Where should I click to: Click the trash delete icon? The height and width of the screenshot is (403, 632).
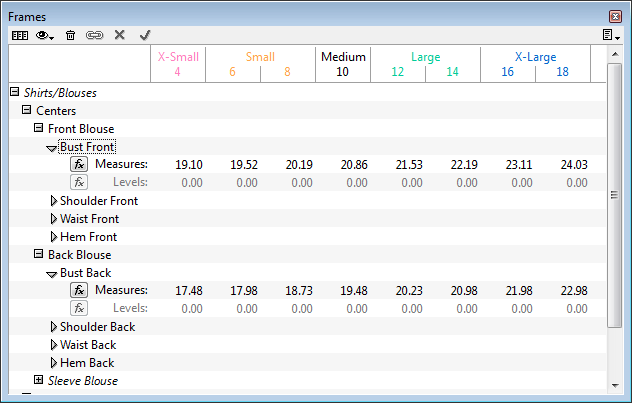coord(70,35)
